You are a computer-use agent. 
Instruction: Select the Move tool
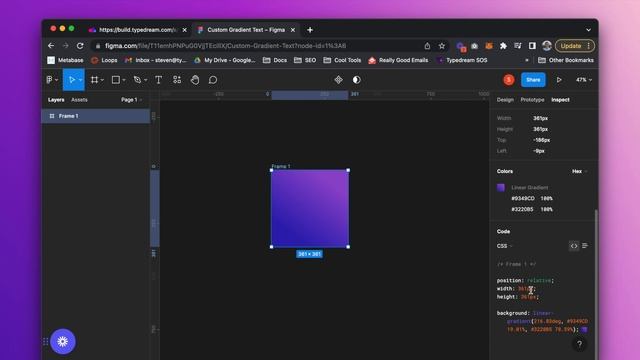(71, 80)
